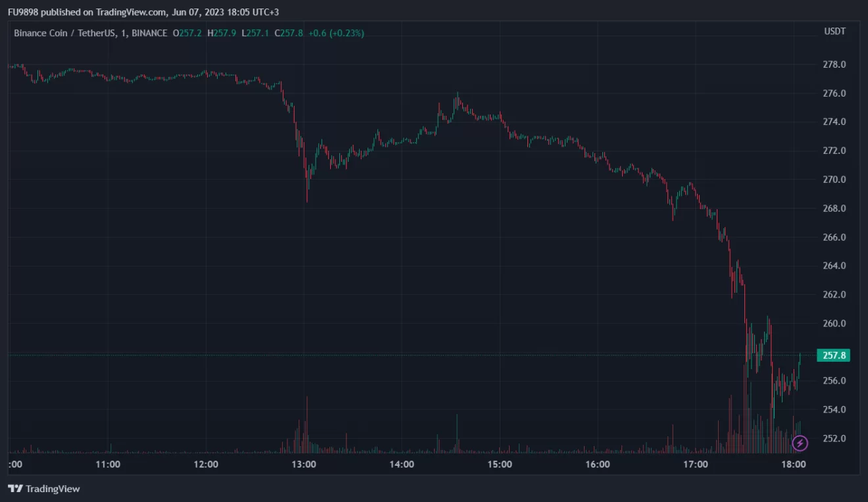Click the 15:00 time axis label
The width and height of the screenshot is (868, 502).
(x=500, y=464)
